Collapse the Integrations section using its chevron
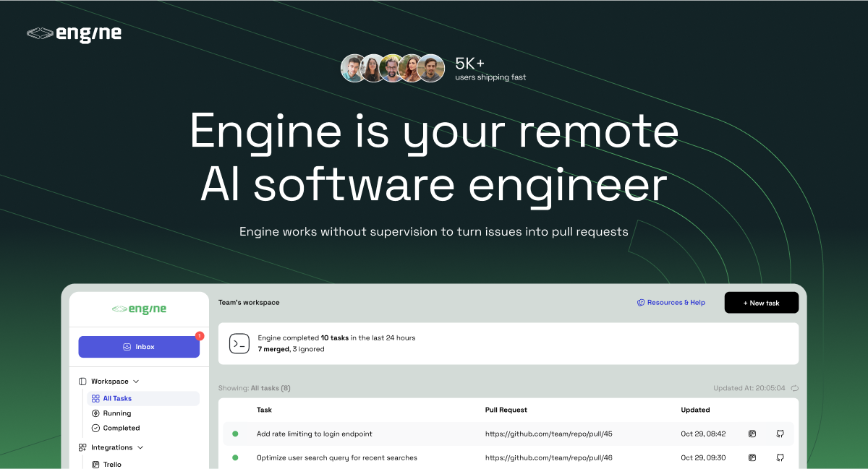 pos(140,447)
